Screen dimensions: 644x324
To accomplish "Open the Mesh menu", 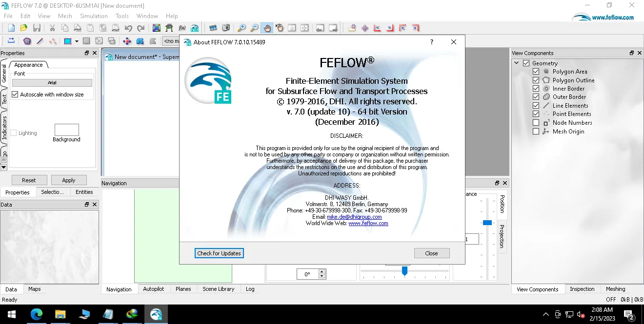I will point(65,16).
